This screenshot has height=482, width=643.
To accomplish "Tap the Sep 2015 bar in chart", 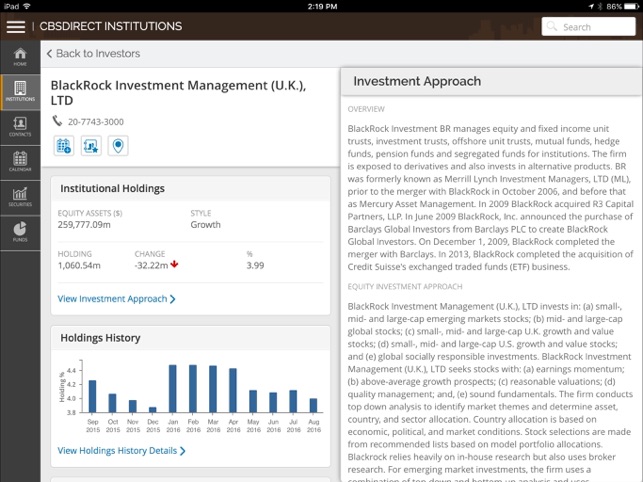I will pyautogui.click(x=92, y=396).
